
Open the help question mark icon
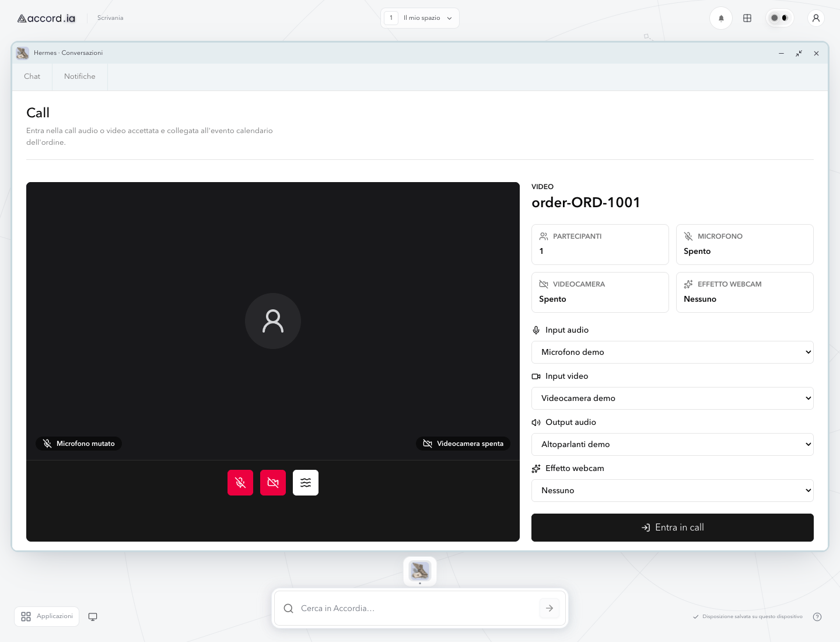(817, 617)
